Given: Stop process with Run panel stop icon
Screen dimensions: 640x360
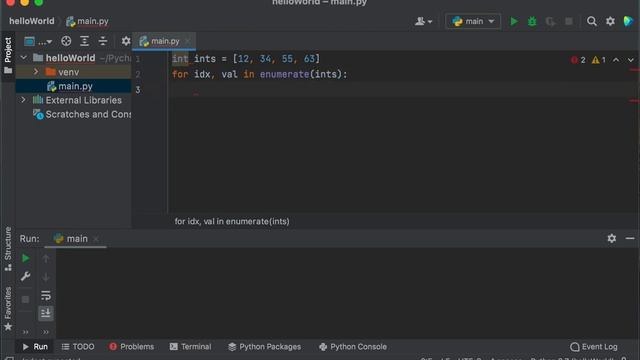Looking at the screenshot, I should click(x=25, y=299).
